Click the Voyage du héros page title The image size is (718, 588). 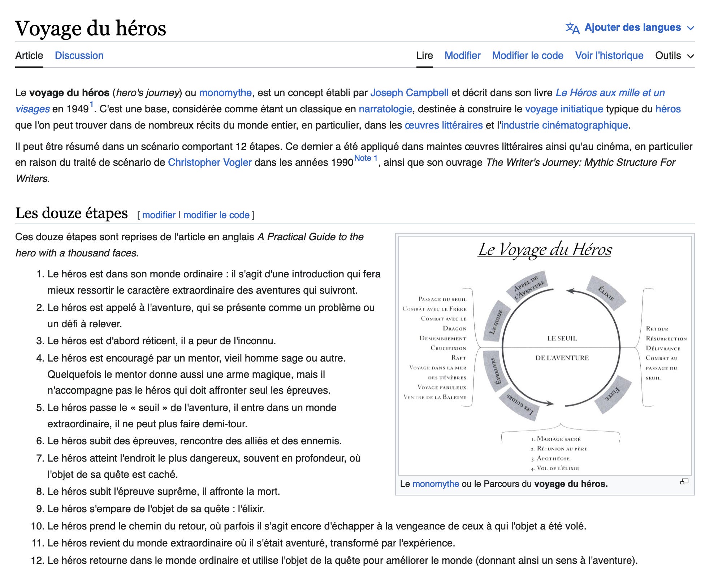coord(91,28)
